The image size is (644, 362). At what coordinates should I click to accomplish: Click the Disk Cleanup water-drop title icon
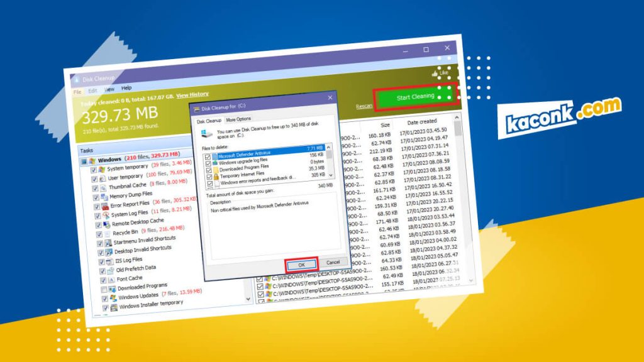76,79
